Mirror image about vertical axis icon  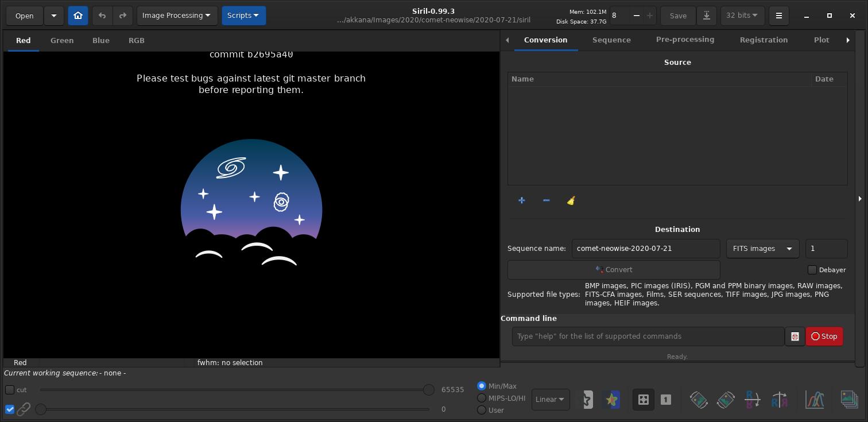tap(780, 400)
